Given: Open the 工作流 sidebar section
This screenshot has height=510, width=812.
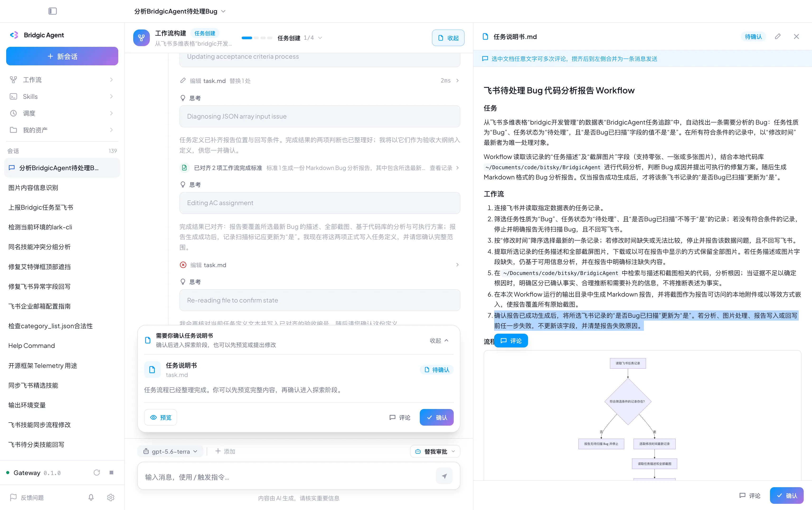Looking at the screenshot, I should click(x=62, y=80).
